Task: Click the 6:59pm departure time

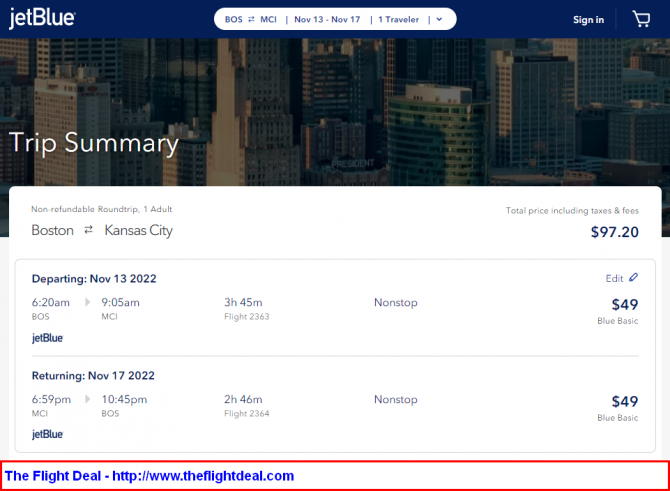Action: pos(51,400)
